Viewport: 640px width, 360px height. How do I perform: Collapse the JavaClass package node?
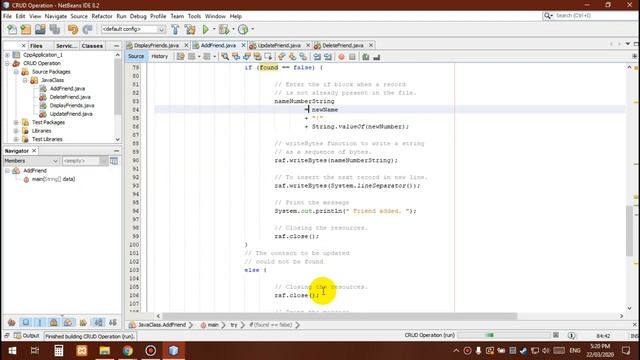tap(25, 80)
